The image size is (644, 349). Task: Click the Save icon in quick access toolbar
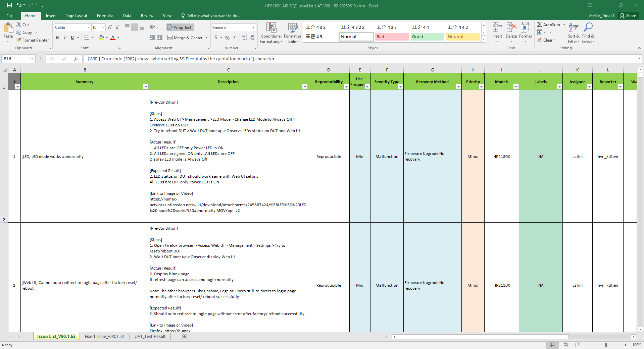tap(9, 5)
